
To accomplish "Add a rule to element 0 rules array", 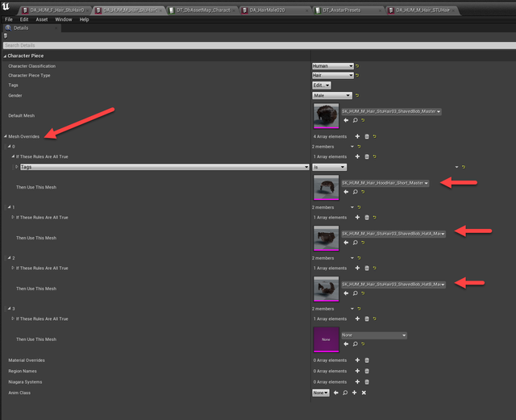I will [x=357, y=156].
